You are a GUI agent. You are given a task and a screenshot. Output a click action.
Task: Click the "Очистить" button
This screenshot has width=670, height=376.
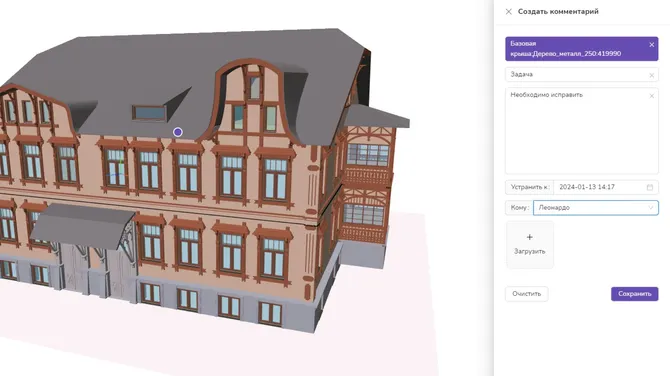[526, 294]
